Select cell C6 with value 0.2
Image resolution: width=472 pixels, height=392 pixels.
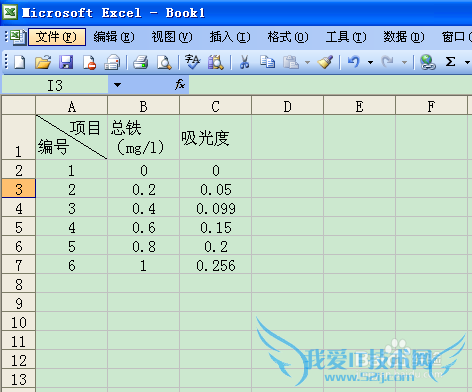(x=216, y=246)
